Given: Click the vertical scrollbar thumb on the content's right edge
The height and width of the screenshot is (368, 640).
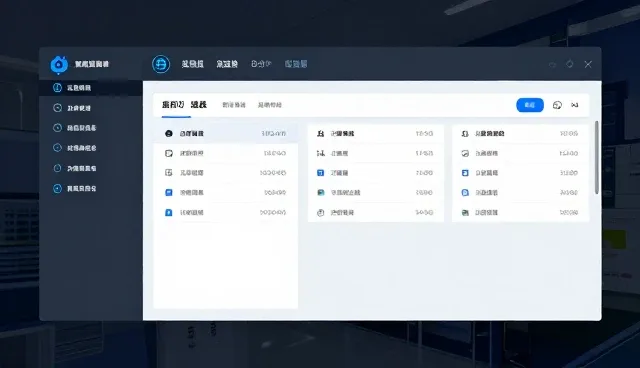Looking at the screenshot, I should click(x=596, y=157).
